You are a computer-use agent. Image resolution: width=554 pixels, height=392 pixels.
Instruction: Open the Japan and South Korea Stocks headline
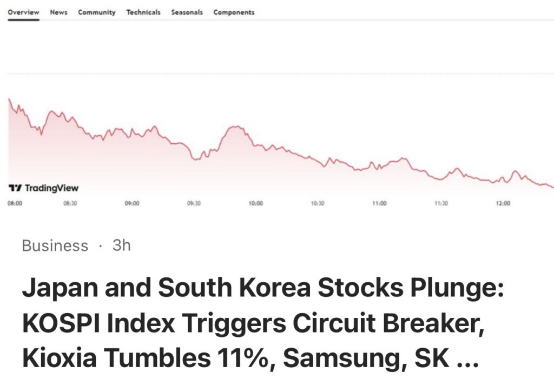263,322
